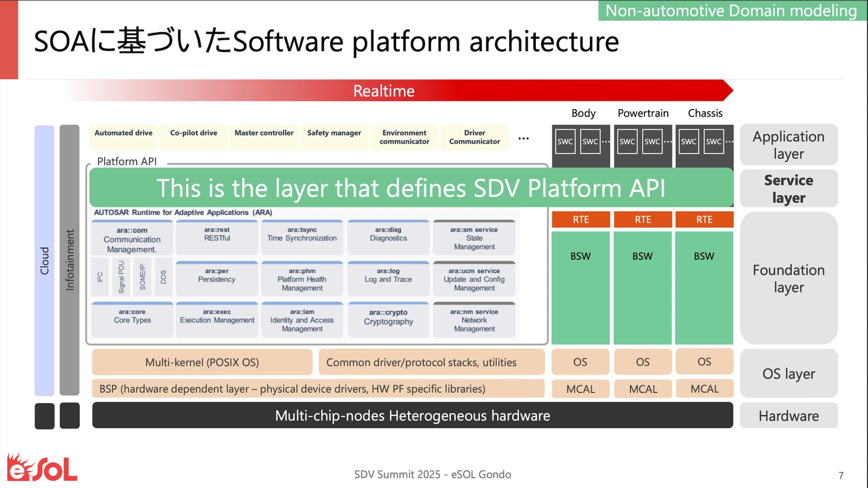Click the Safety manager application box
Image resolution: width=868 pixels, height=488 pixels.
coord(334,137)
